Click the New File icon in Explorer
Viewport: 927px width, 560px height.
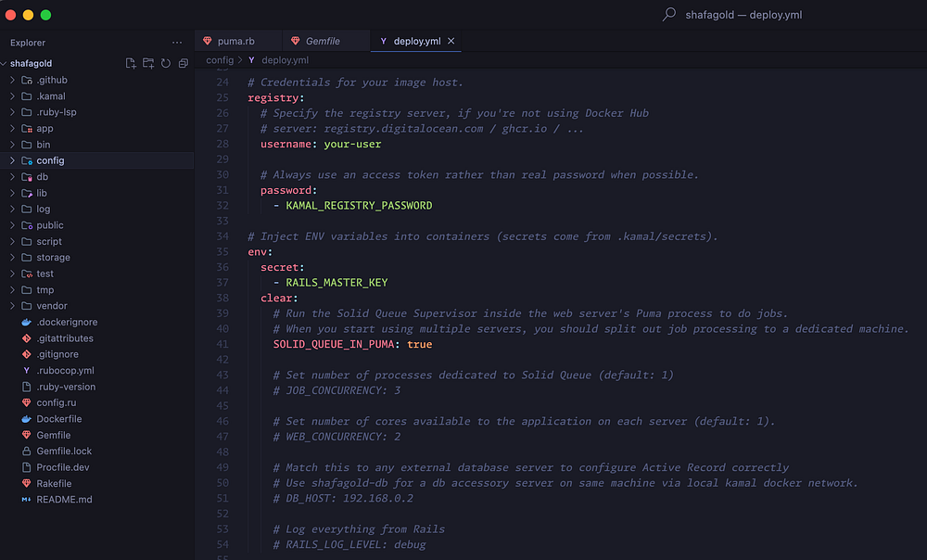[x=131, y=63]
